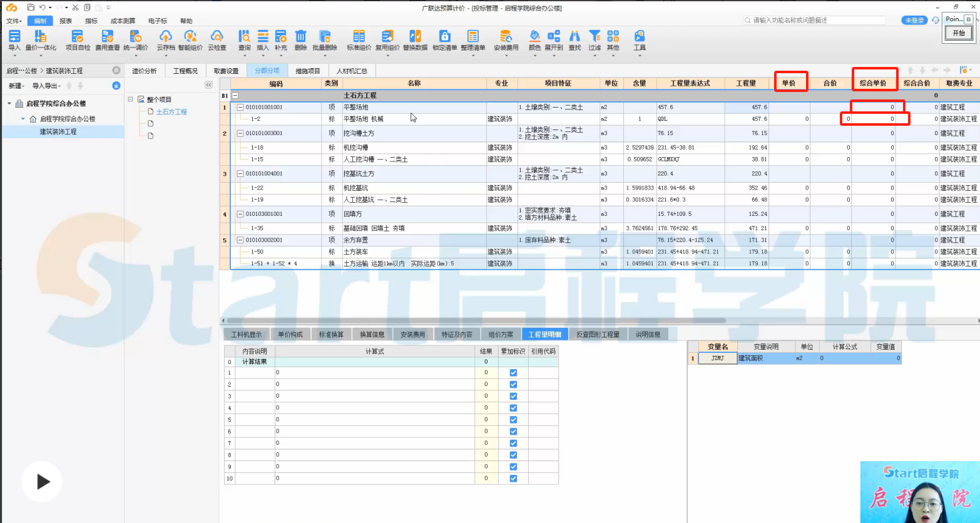Open the 导入导出 dropdown
This screenshot has height=523, width=980.
pyautogui.click(x=47, y=86)
